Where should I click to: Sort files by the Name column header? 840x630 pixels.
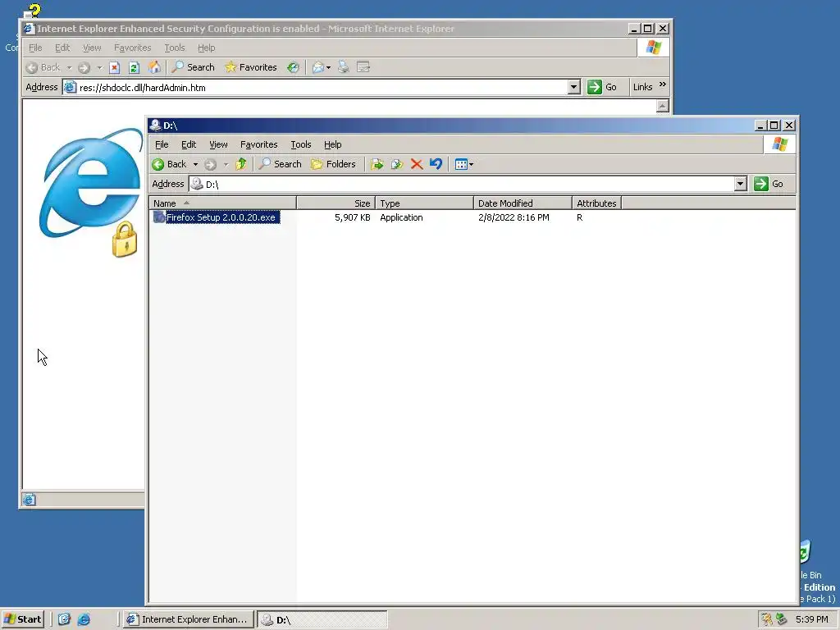pyautogui.click(x=223, y=203)
